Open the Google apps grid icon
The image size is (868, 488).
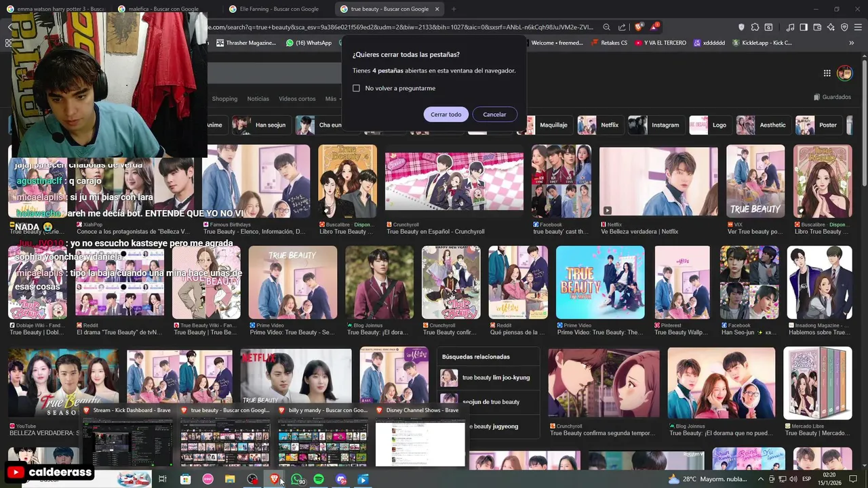click(x=827, y=73)
